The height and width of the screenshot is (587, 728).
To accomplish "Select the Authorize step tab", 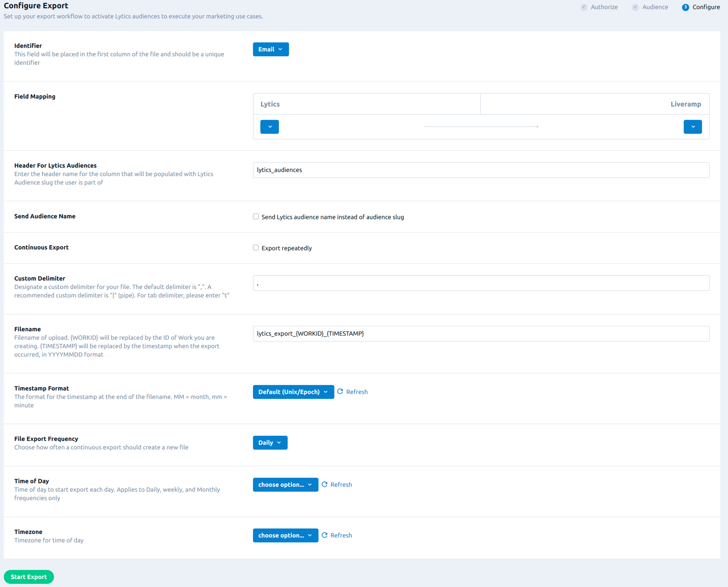I will (x=600, y=7).
